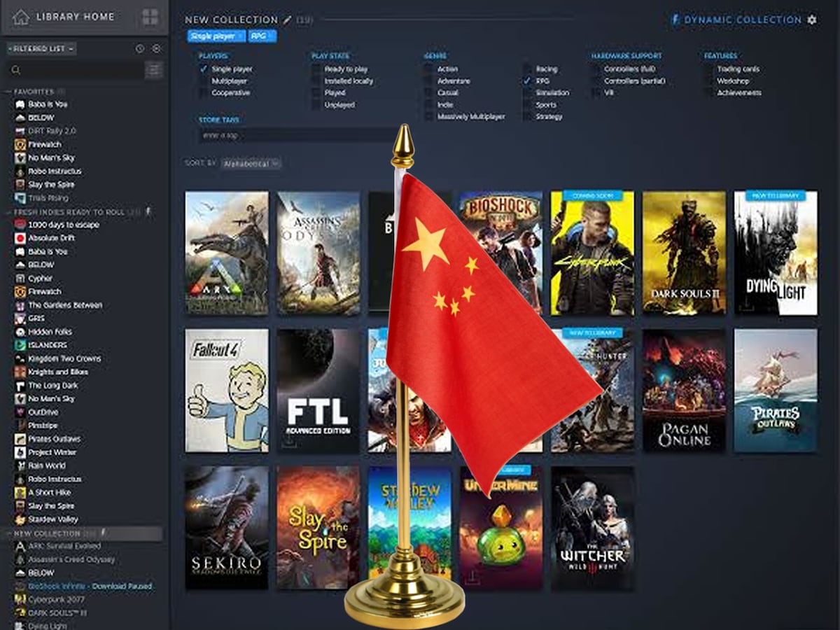The height and width of the screenshot is (630, 840).
Task: Open the grid collections view icon
Action: [x=150, y=17]
